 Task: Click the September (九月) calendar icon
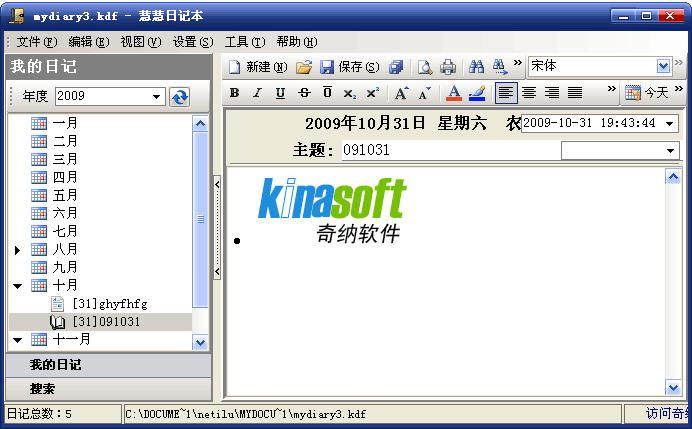(39, 267)
